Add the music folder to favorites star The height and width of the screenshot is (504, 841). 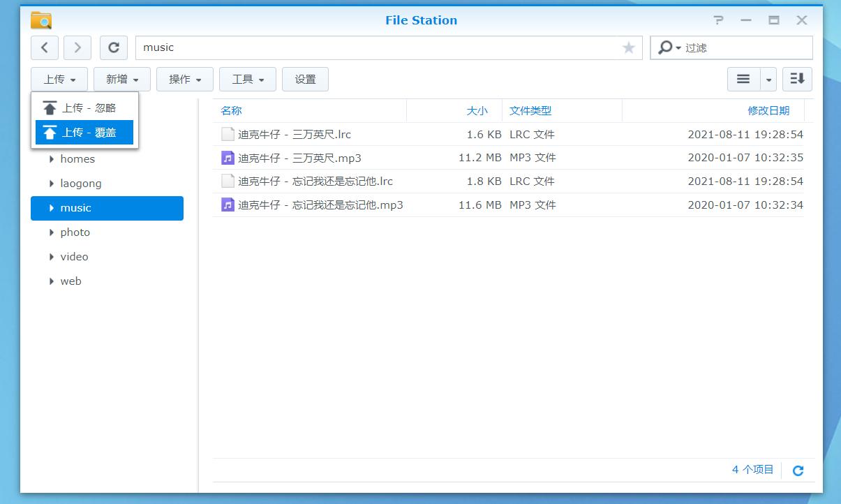[629, 47]
